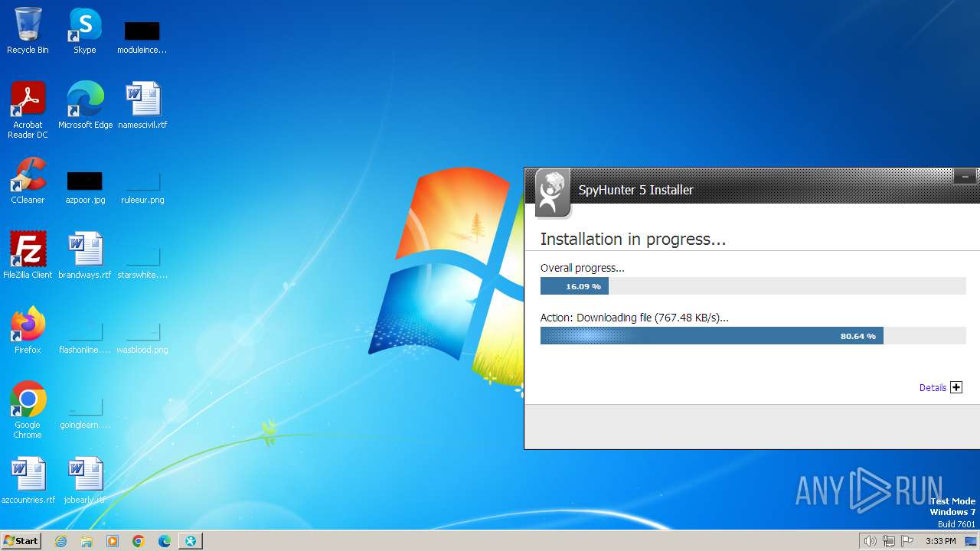This screenshot has height=551, width=980.
Task: Click the 'SpyHunter 5 Installer' title text
Action: click(635, 190)
